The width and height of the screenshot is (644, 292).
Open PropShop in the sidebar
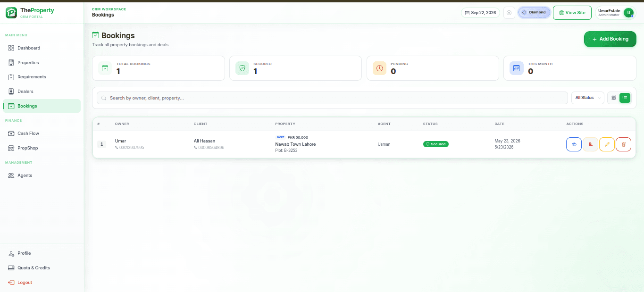click(42, 148)
